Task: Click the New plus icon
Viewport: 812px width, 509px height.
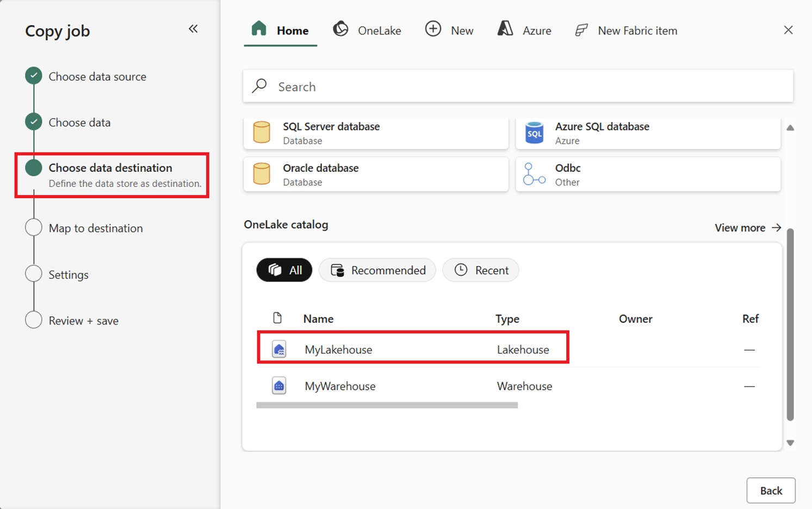Action: [x=433, y=29]
